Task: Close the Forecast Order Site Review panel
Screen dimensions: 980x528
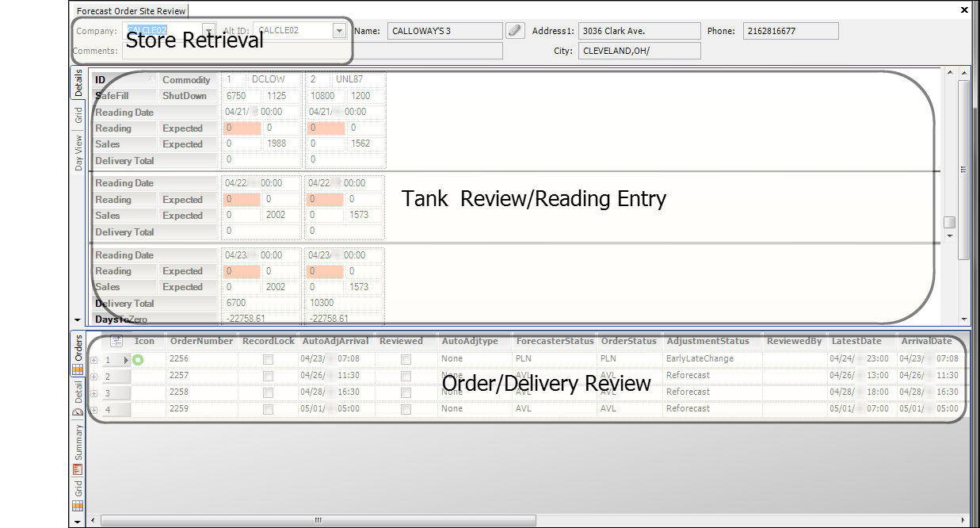Action: tap(964, 10)
